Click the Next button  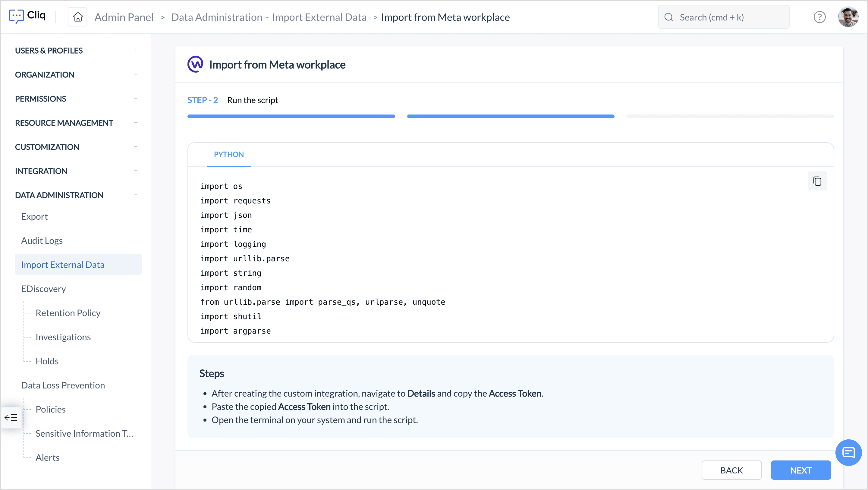coord(800,470)
